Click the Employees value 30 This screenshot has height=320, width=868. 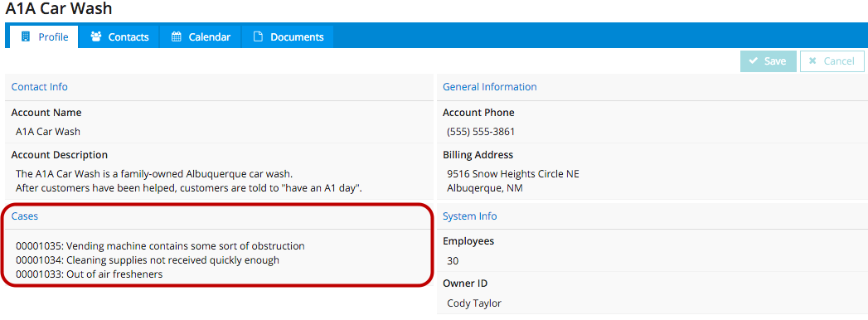click(453, 261)
